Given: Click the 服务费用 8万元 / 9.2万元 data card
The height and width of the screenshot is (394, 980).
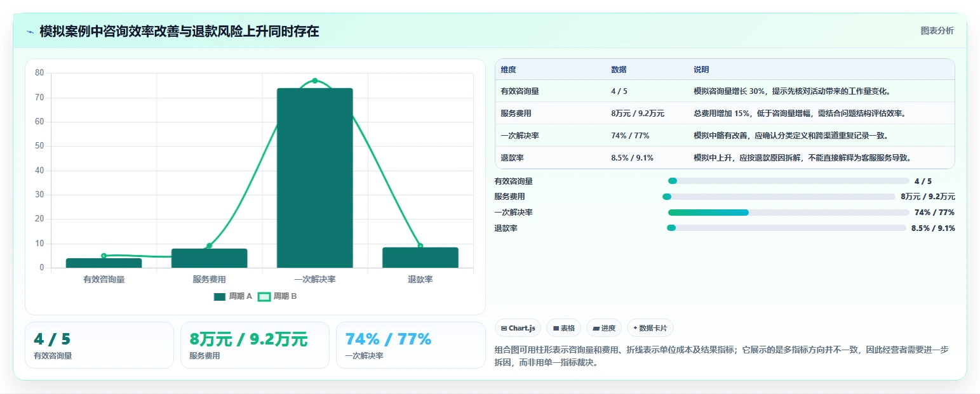Looking at the screenshot, I should pyautogui.click(x=255, y=345).
